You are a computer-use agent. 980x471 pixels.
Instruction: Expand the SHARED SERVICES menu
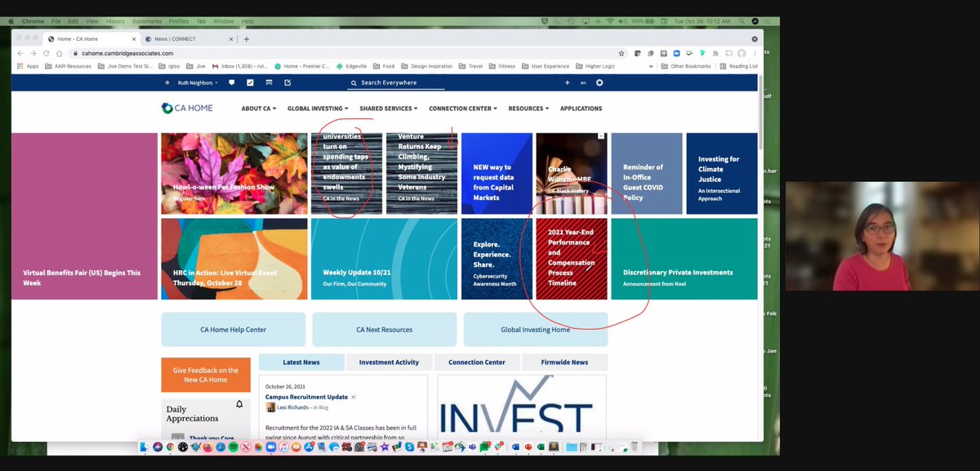point(389,108)
